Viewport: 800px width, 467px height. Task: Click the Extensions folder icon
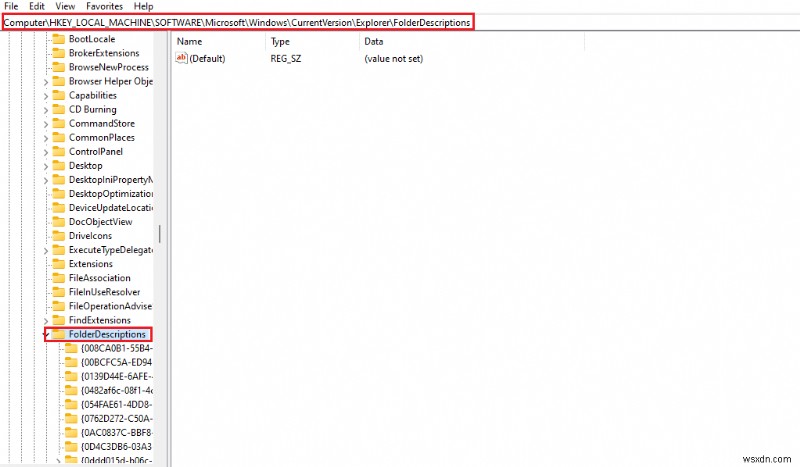[59, 264]
